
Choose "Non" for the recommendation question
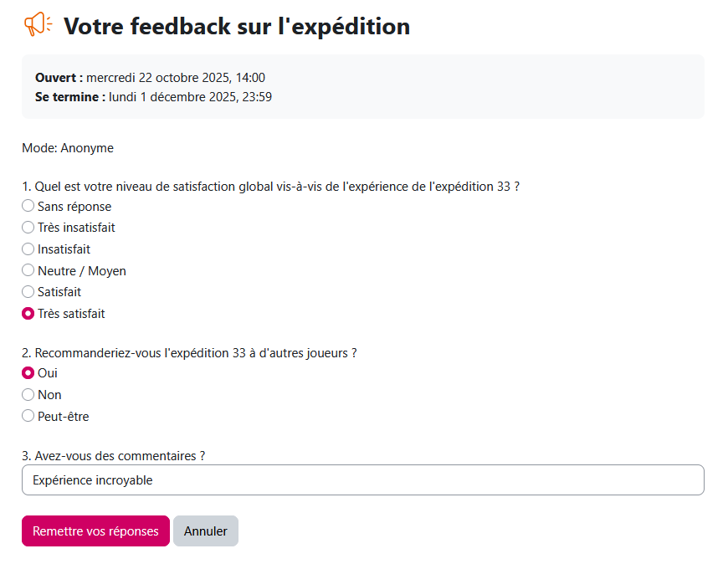pyautogui.click(x=28, y=395)
